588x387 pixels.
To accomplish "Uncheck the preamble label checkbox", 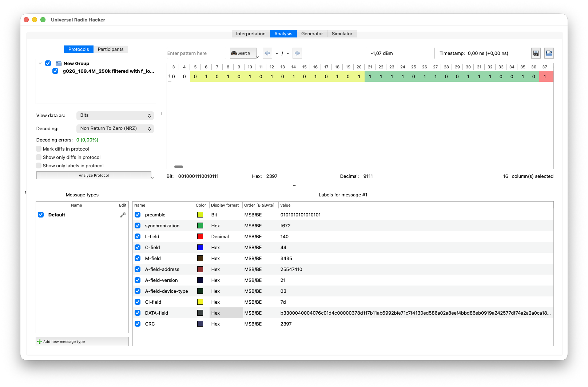I will (x=138, y=215).
